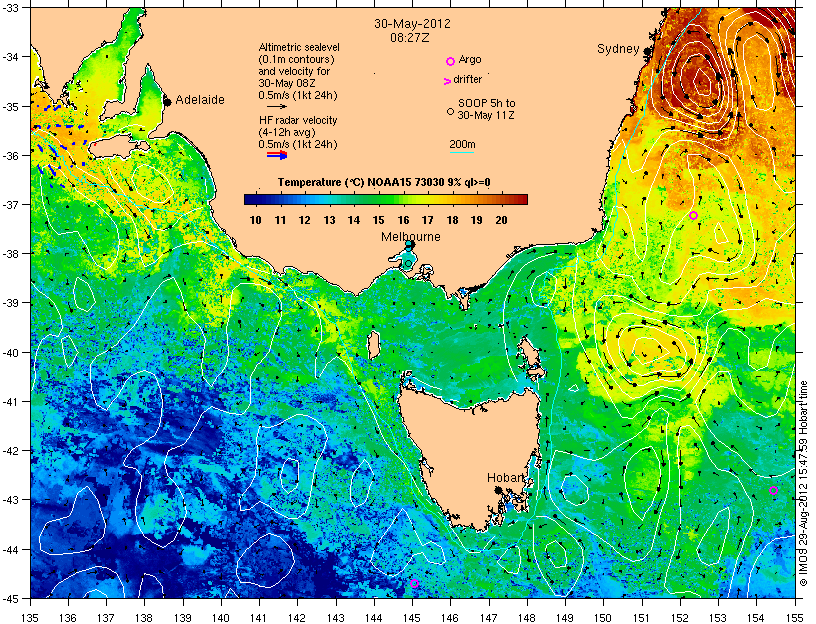
Task: Click the longitude axis label "155"
Action: pyautogui.click(x=795, y=618)
